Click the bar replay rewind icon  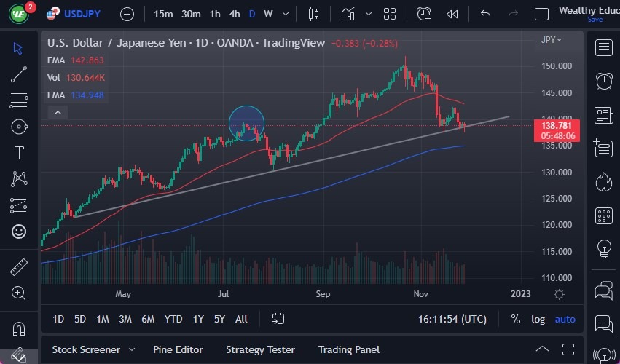click(452, 14)
